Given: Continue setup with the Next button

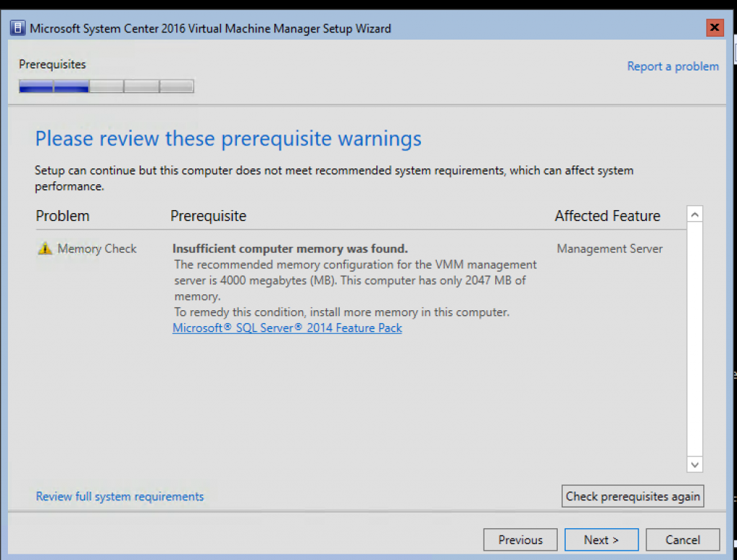Looking at the screenshot, I should [x=601, y=539].
